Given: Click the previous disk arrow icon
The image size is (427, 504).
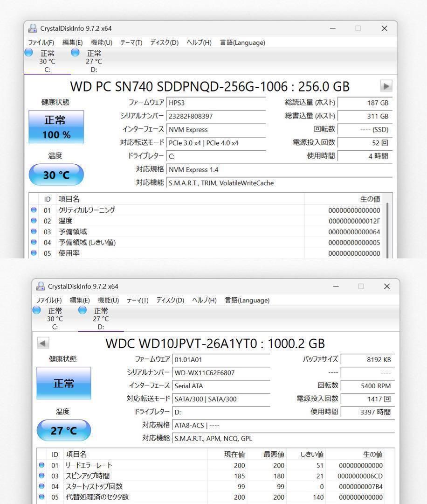Looking at the screenshot, I should (42, 343).
